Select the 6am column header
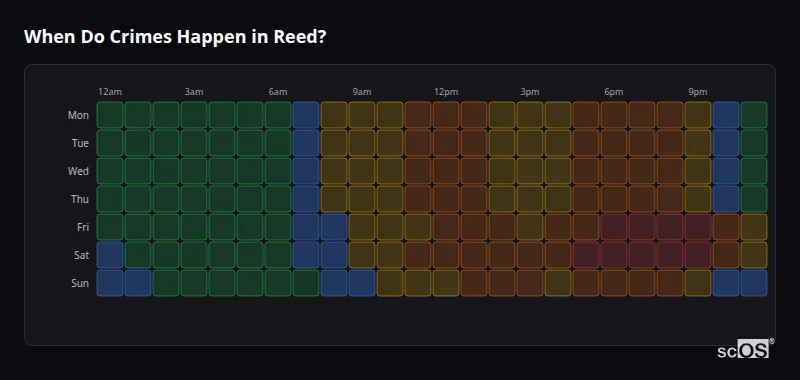 point(278,92)
